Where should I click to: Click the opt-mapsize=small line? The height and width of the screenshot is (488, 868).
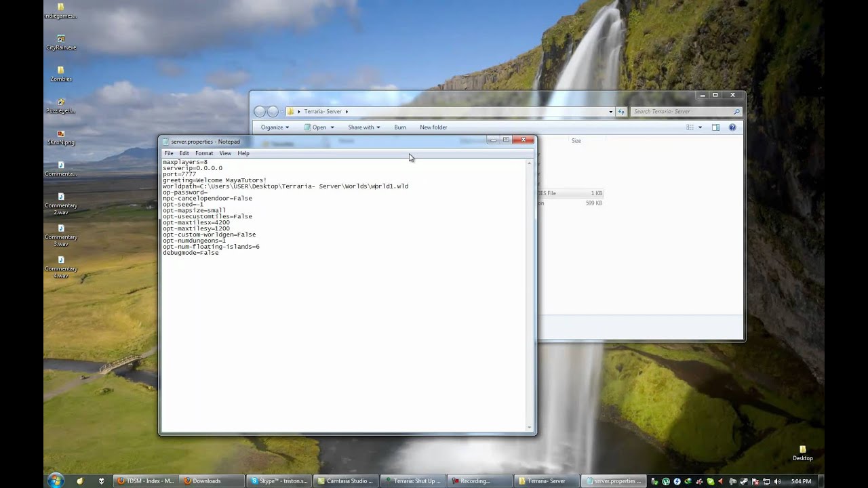[x=195, y=211]
